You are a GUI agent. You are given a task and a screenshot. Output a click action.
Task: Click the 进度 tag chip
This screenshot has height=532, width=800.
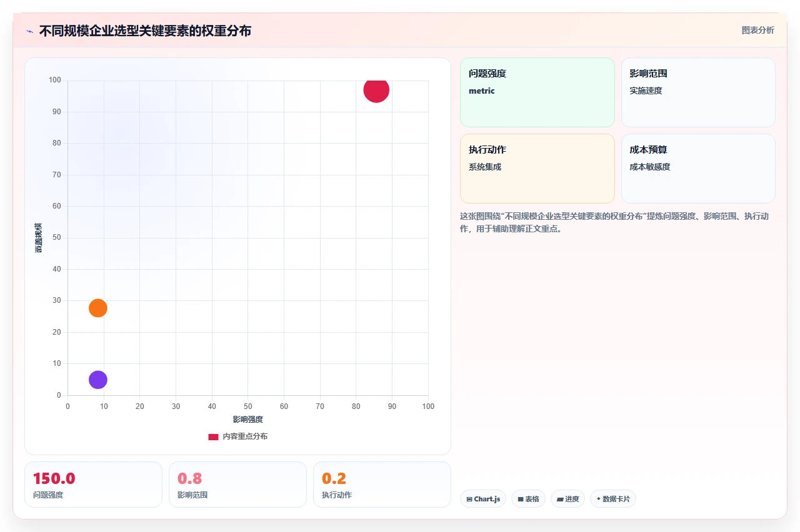(567, 499)
